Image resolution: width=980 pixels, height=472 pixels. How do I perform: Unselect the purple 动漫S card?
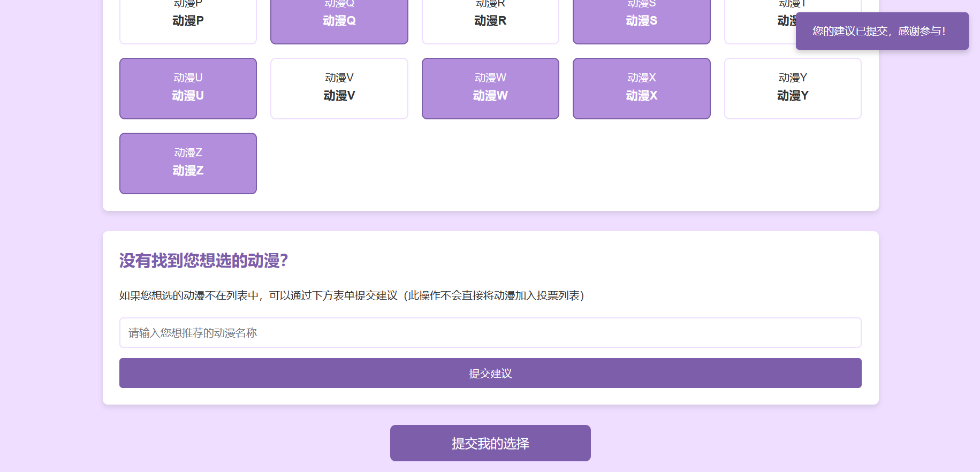coord(641,21)
